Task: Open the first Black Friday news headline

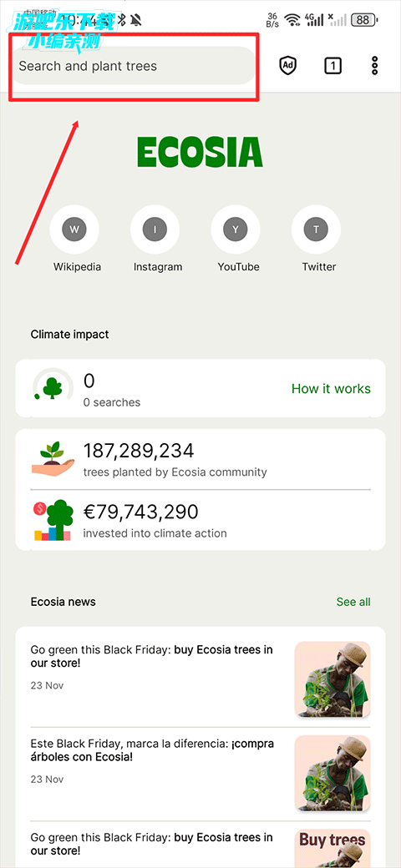Action: pos(152,656)
